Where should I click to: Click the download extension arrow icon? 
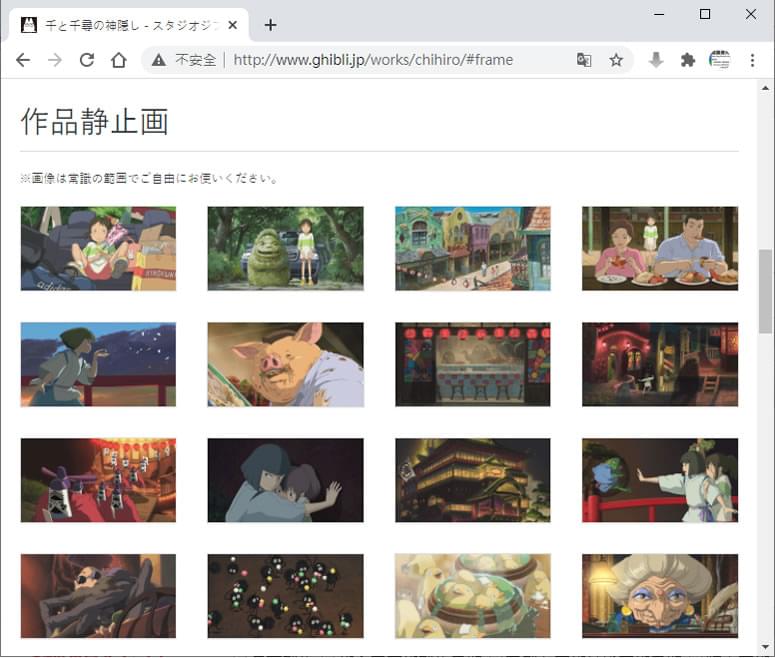pyautogui.click(x=656, y=60)
